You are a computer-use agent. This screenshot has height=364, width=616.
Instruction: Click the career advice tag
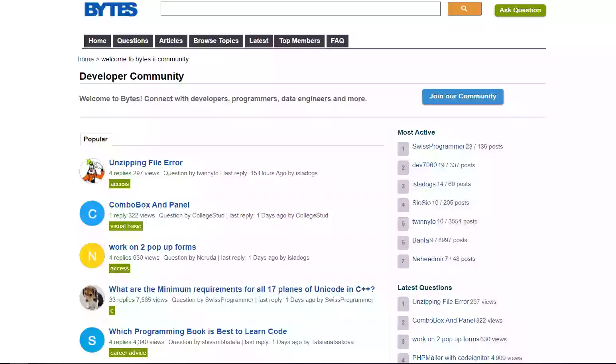point(128,353)
